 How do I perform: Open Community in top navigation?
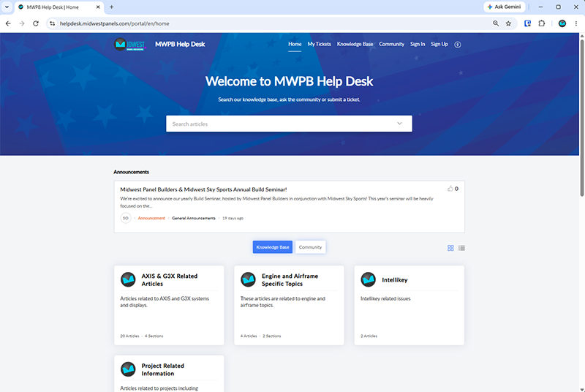tap(391, 44)
